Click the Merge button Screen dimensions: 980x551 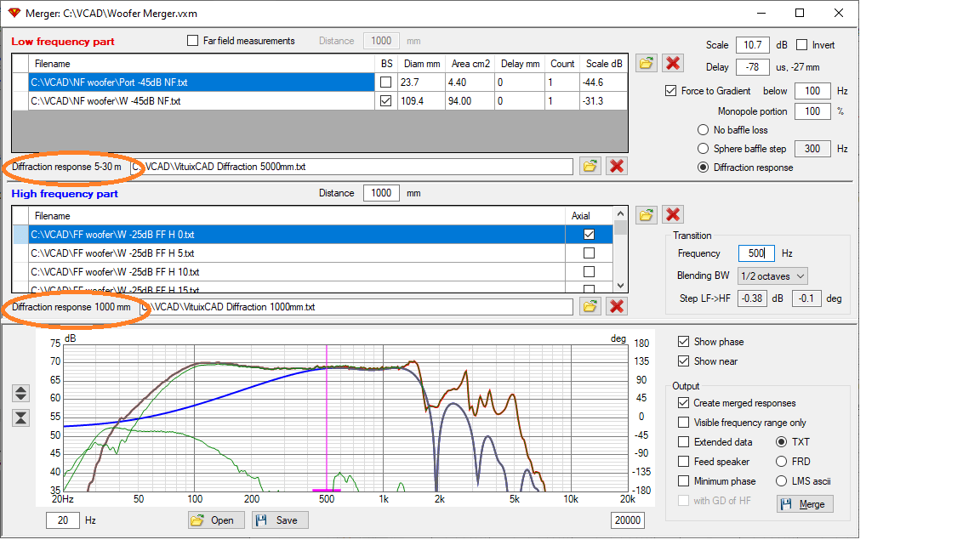[805, 504]
